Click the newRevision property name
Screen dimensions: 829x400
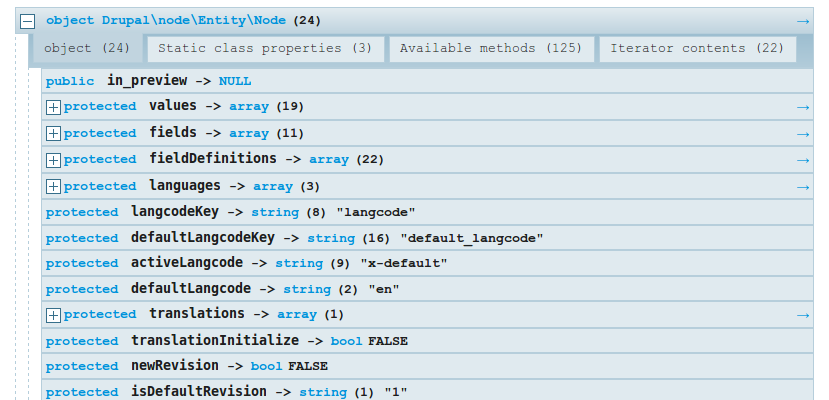click(175, 366)
